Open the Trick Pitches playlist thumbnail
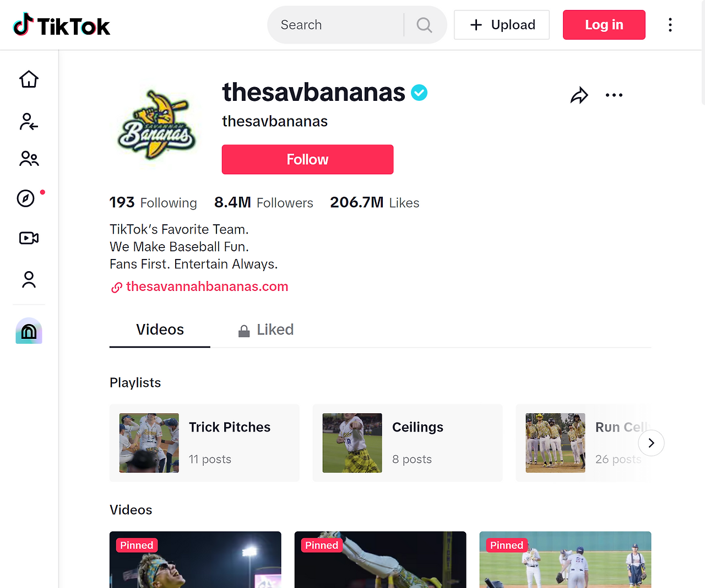The image size is (705, 588). click(148, 443)
